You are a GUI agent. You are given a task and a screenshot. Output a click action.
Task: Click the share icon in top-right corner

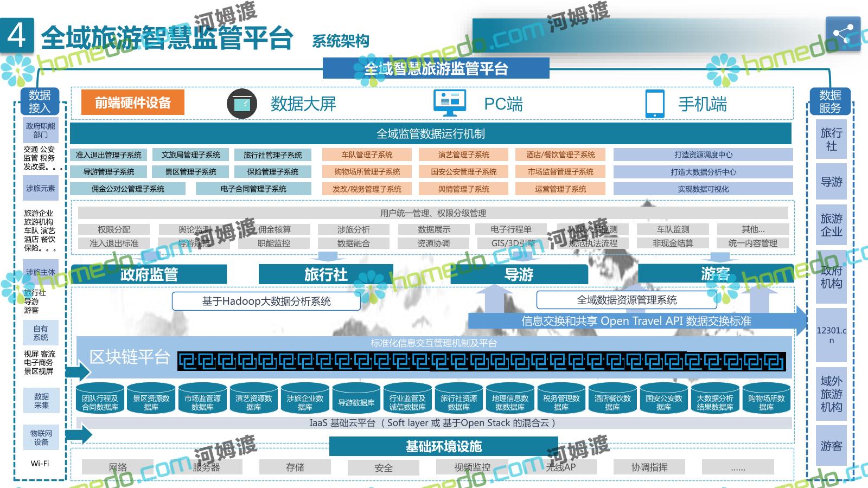click(843, 34)
